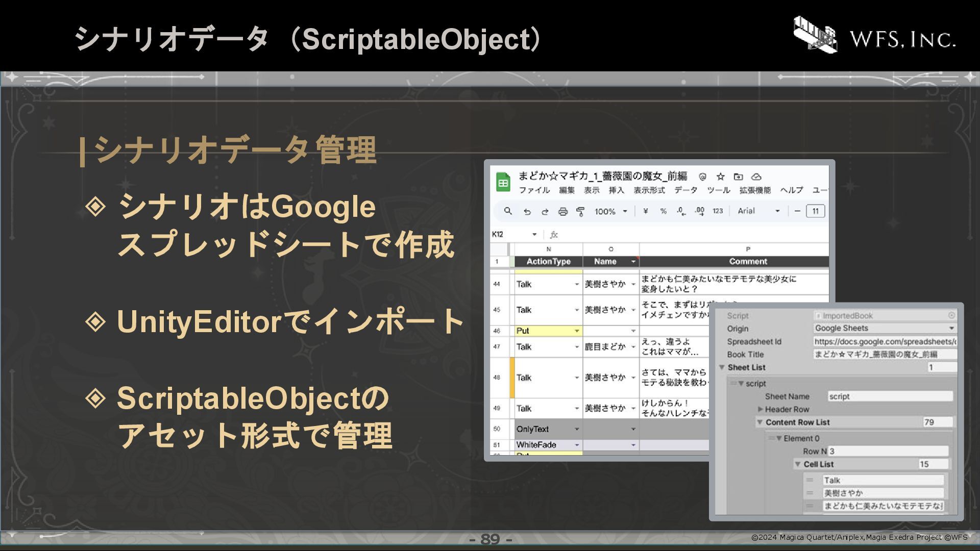This screenshot has width=980, height=551.
Task: Click the Redo arrow in Sheets toolbar
Action: [545, 211]
